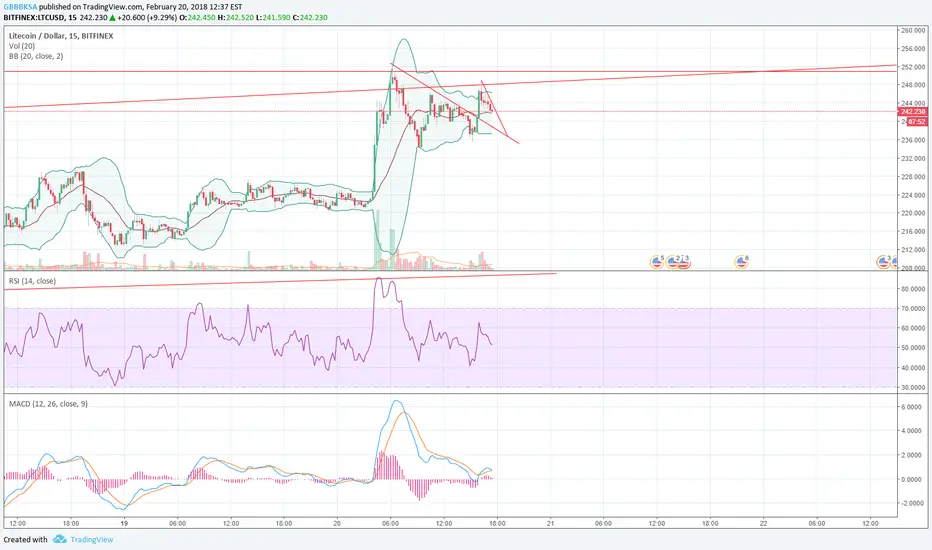Screen dimensions: 932x550
Task: Click the H:242.520 high value
Action: [235, 17]
